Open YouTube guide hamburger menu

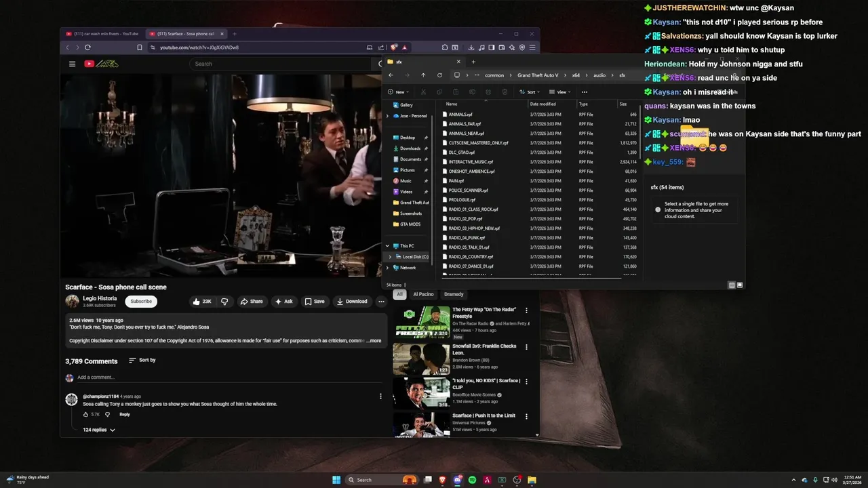point(72,64)
